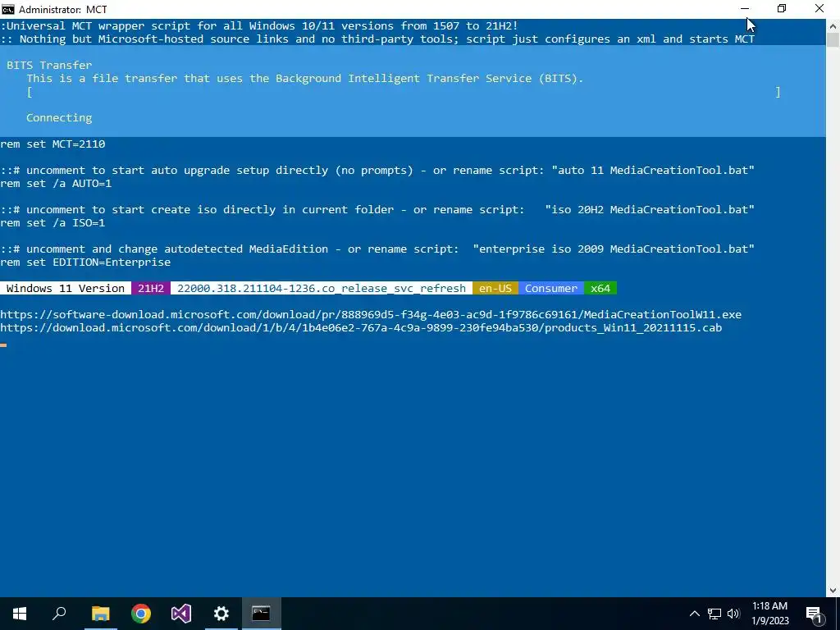Click the 'uncomment and change autodetected MediaEdition' comment
The height and width of the screenshot is (630, 840).
(377, 249)
